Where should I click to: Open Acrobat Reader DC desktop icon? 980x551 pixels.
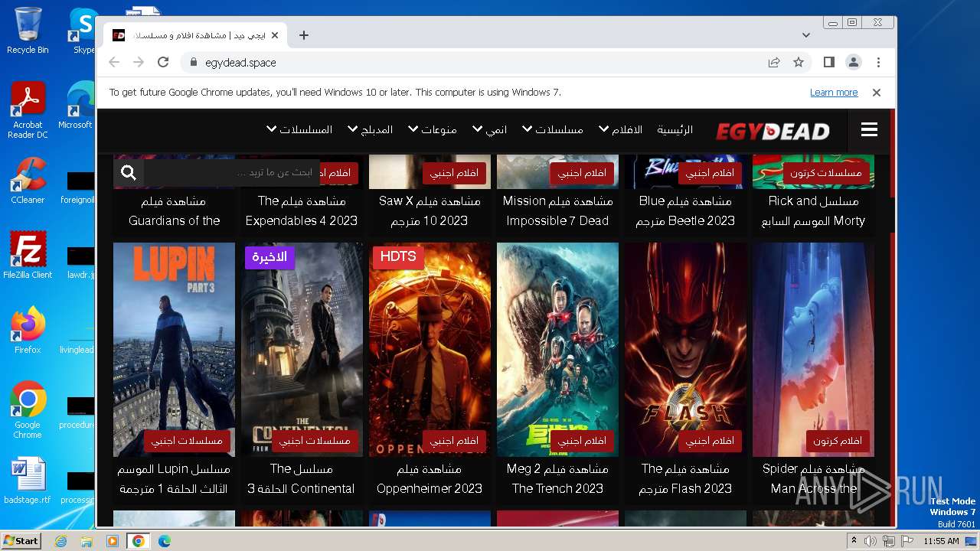tap(28, 110)
